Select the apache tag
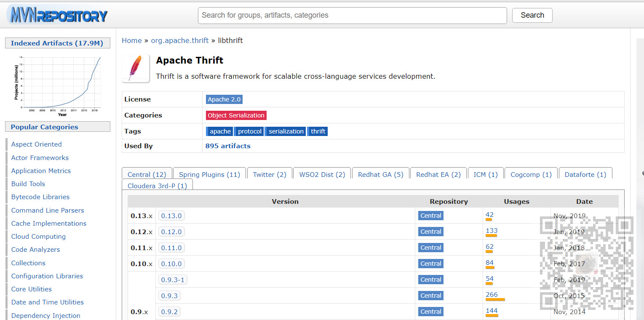 point(219,131)
